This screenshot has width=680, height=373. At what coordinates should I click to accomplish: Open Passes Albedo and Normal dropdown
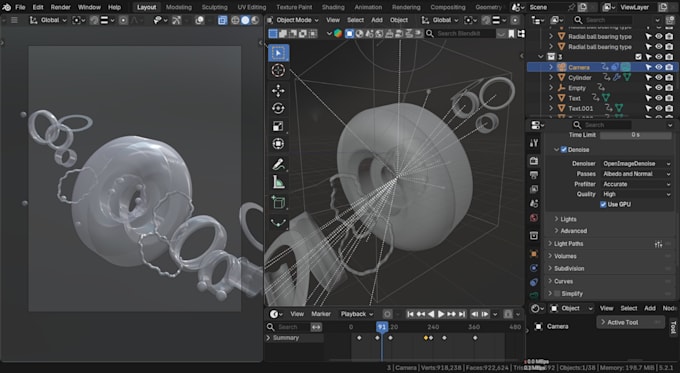pyautogui.click(x=637, y=174)
